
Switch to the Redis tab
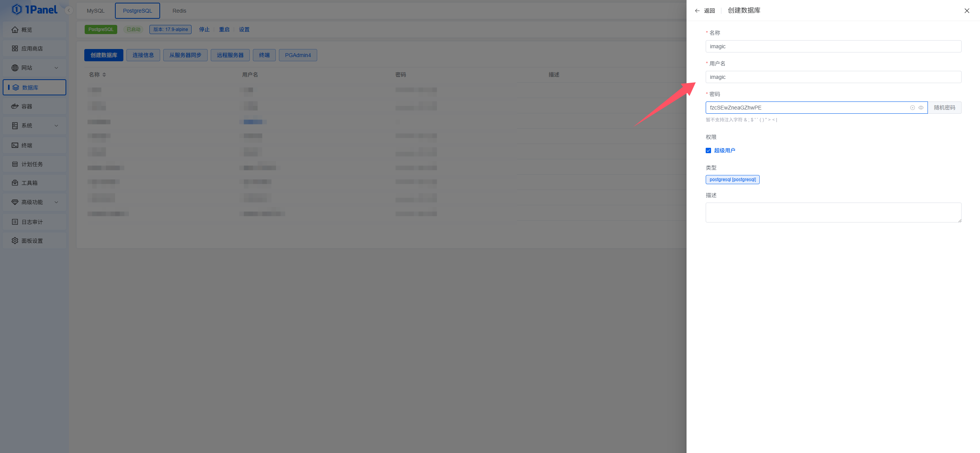(179, 11)
